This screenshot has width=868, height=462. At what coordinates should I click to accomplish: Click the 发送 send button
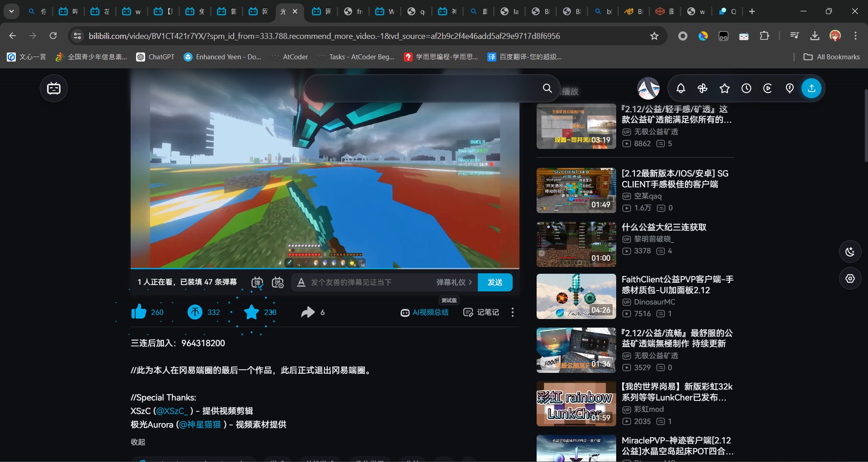[x=495, y=282]
